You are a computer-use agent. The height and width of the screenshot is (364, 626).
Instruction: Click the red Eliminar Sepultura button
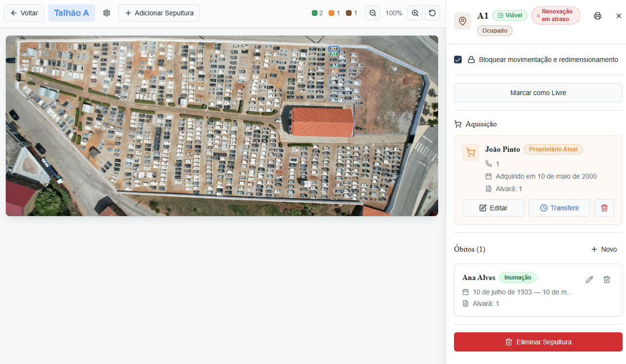click(x=538, y=342)
